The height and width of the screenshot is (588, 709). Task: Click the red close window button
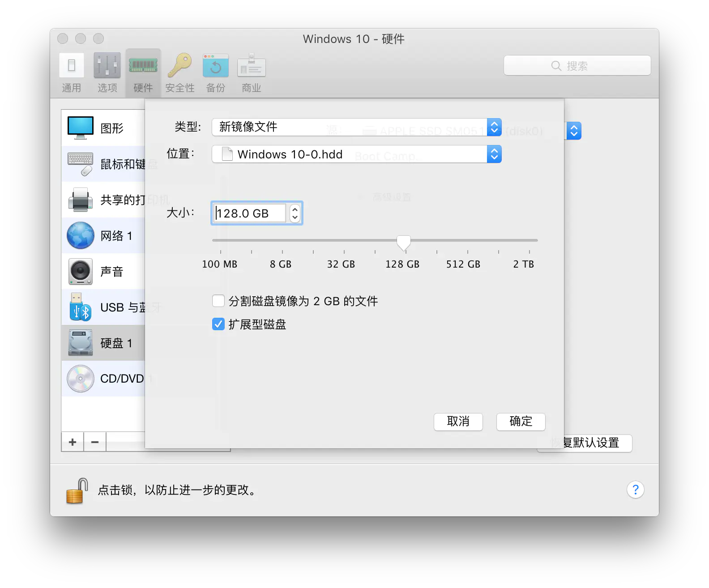pyautogui.click(x=63, y=38)
